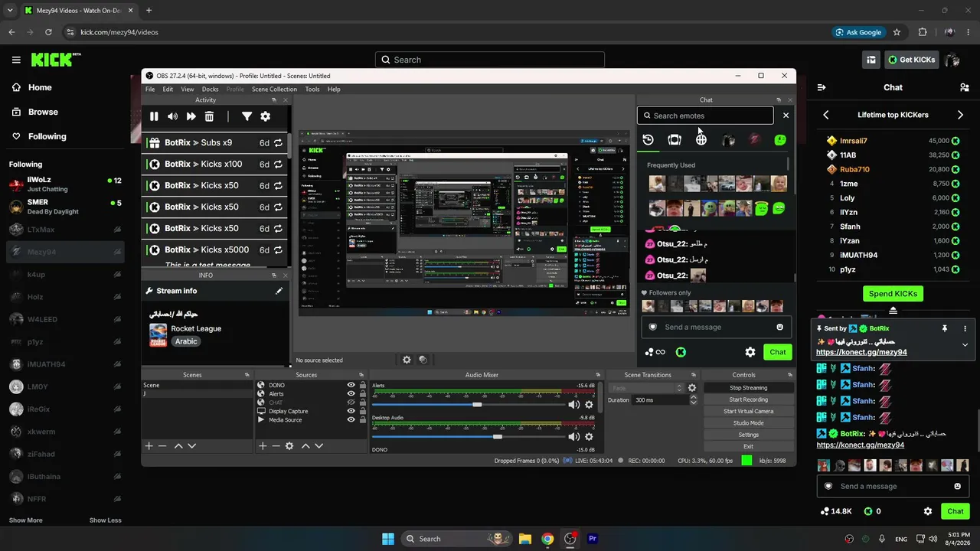Open the OBS File menu

pyautogui.click(x=150, y=90)
